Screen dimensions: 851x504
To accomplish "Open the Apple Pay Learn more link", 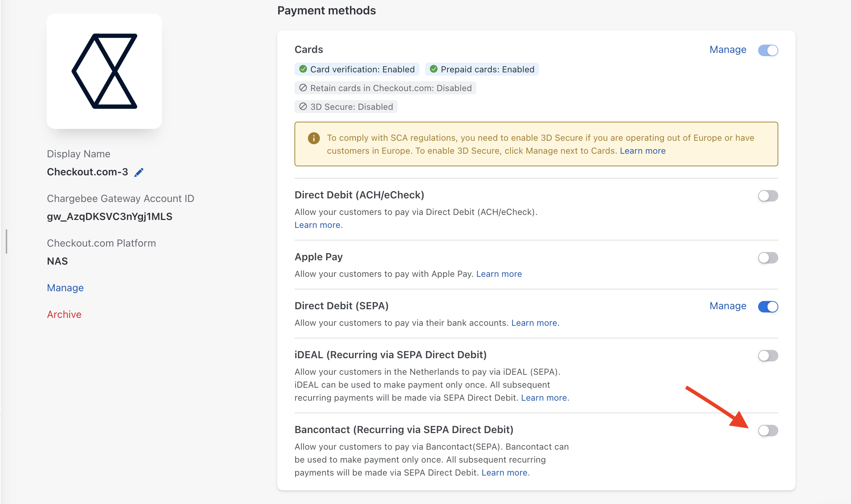I will 499,274.
